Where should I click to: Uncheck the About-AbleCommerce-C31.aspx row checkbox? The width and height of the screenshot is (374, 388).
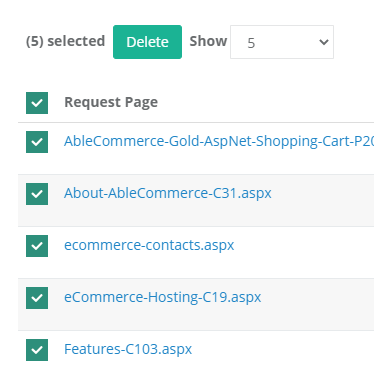(37, 194)
